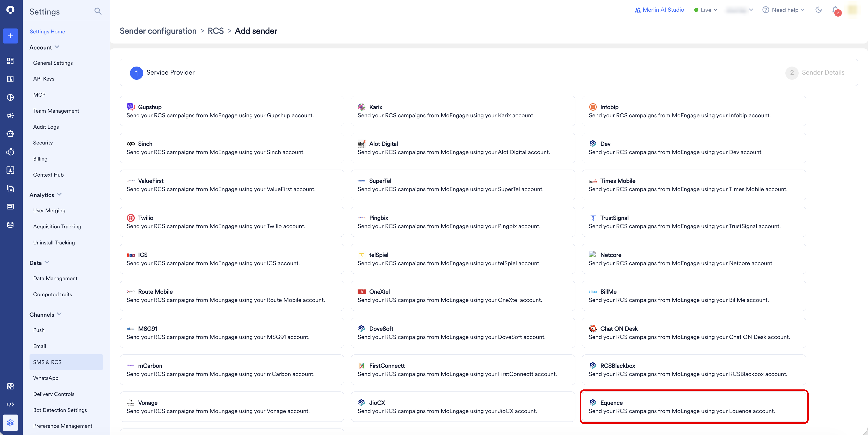Open the stopwatch icon in left rail
Viewport: 868px width, 435px height.
click(x=10, y=152)
